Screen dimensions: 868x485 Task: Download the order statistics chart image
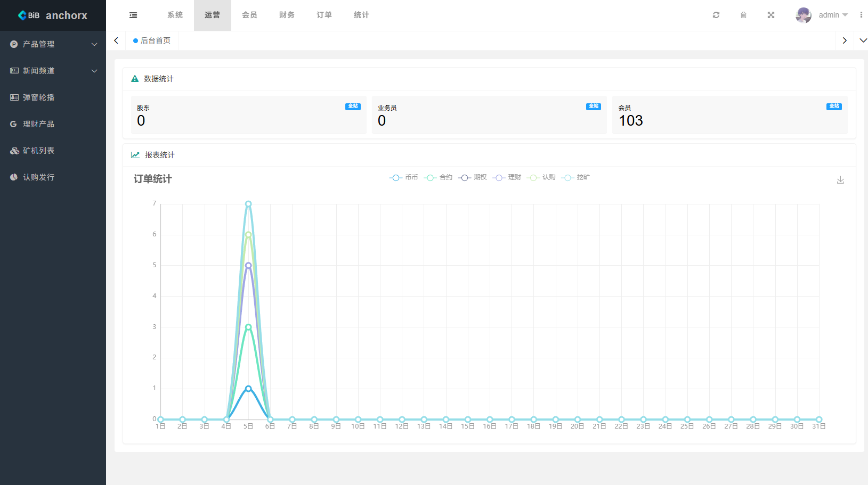[840, 180]
